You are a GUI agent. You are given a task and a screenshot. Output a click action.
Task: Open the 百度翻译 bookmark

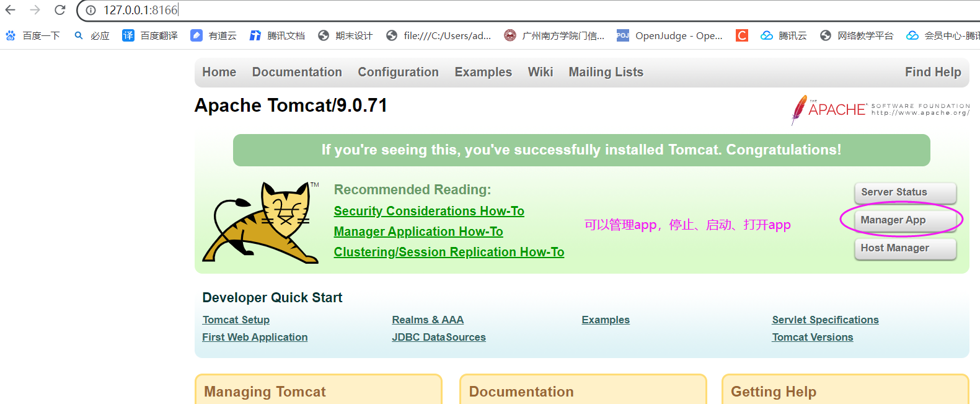click(x=150, y=35)
